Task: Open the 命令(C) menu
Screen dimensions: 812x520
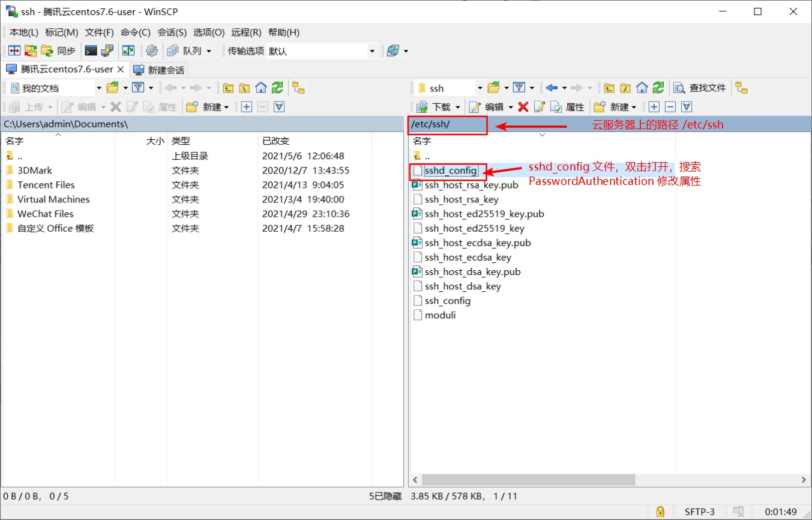Action: coord(136,32)
